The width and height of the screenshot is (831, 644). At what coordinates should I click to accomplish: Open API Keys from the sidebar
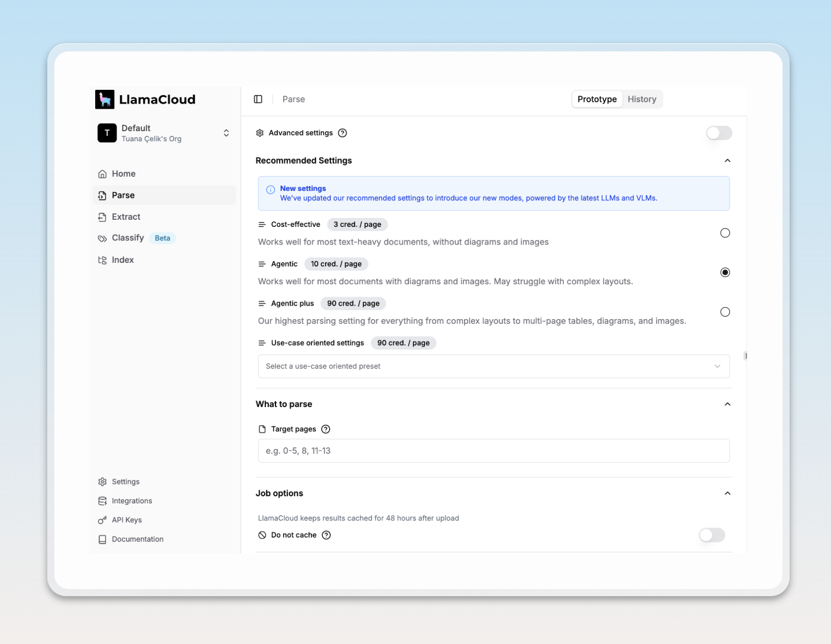click(126, 520)
